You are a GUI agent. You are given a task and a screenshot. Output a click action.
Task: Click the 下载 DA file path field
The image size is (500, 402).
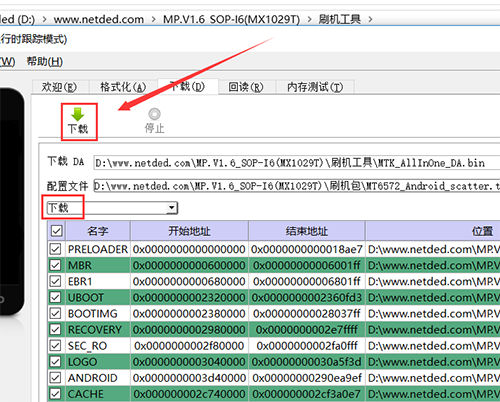(297, 163)
